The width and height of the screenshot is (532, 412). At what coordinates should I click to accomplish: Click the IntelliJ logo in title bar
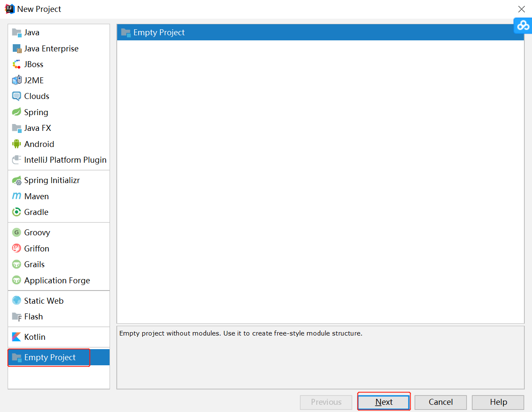click(x=9, y=9)
